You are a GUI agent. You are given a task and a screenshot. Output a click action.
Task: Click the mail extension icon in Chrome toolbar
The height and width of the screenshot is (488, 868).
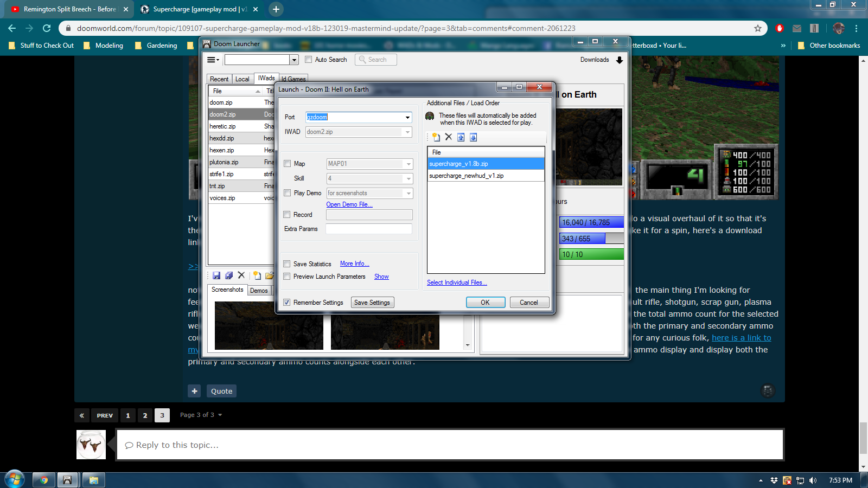tap(797, 28)
